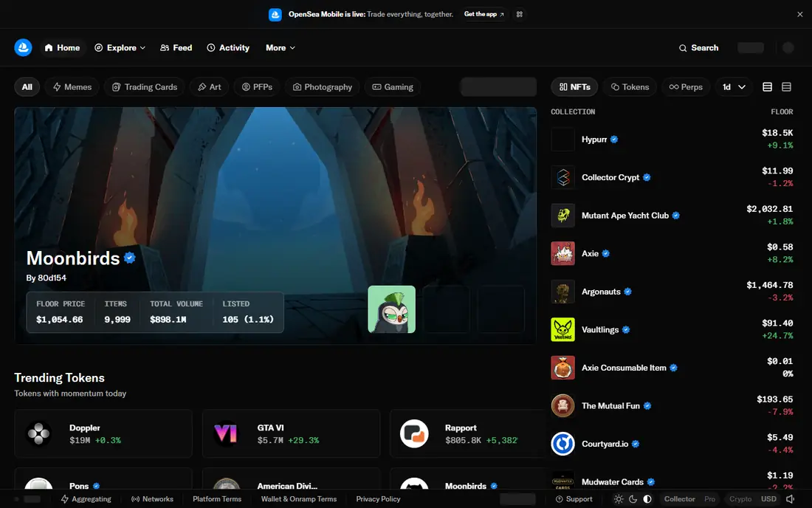Click Get the app button
Image resolution: width=812 pixels, height=508 pixels.
(484, 14)
